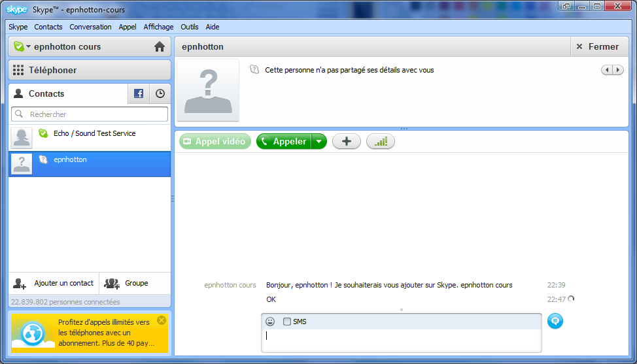Check call quality signal bars button
The image size is (637, 364).
tap(381, 141)
